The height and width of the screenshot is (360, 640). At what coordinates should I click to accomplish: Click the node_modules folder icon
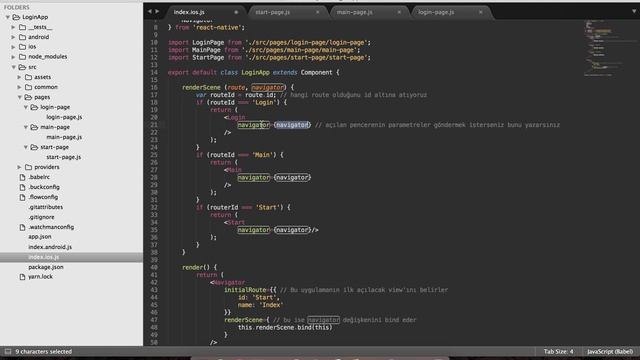tap(22, 57)
